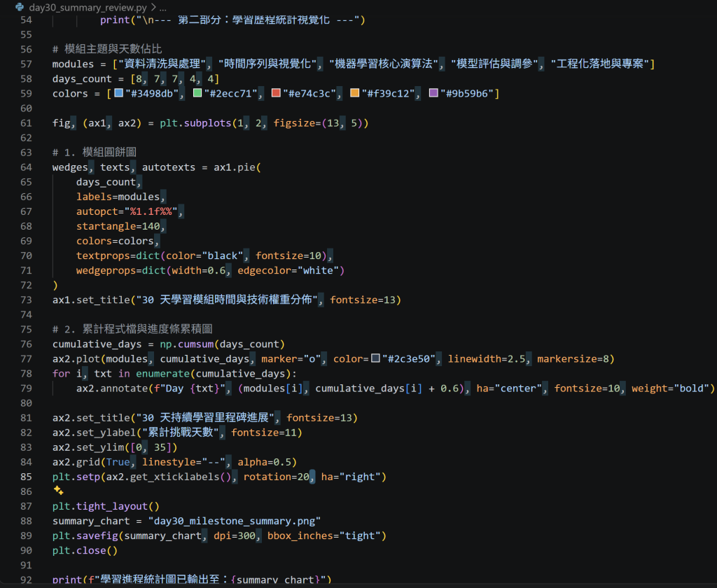Click the comment '# 2. 累計程式檔與進度條累積圖'
Image resolution: width=717 pixels, height=588 pixels.
(x=132, y=329)
